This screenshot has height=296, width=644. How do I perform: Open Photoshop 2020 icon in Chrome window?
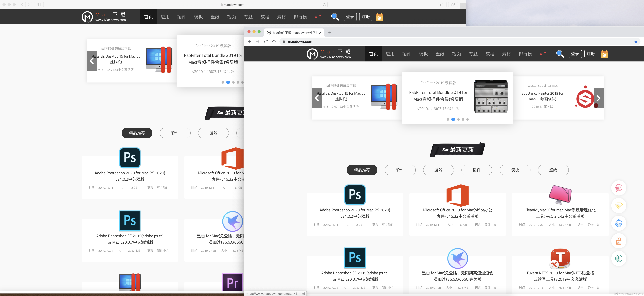click(355, 195)
